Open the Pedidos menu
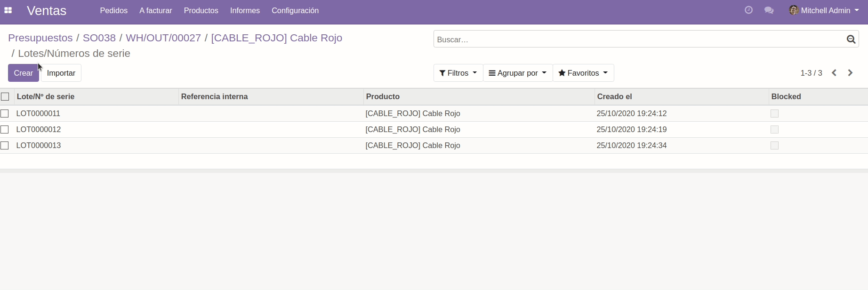 click(113, 10)
